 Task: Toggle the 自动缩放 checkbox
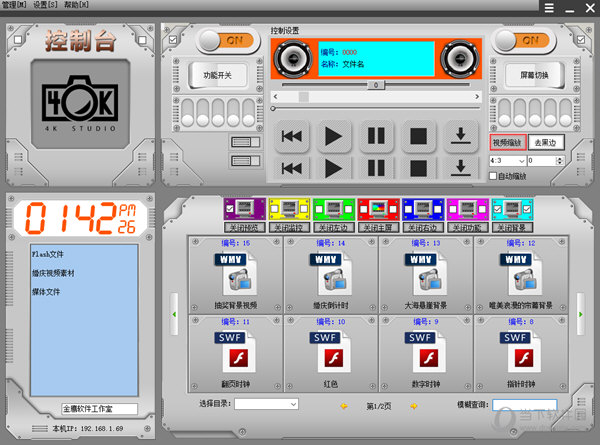493,176
